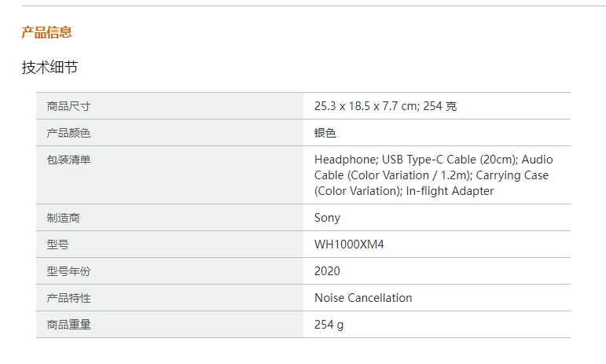Click the 2020 model year value
Viewport: 606px width, 364px height.
click(x=327, y=271)
